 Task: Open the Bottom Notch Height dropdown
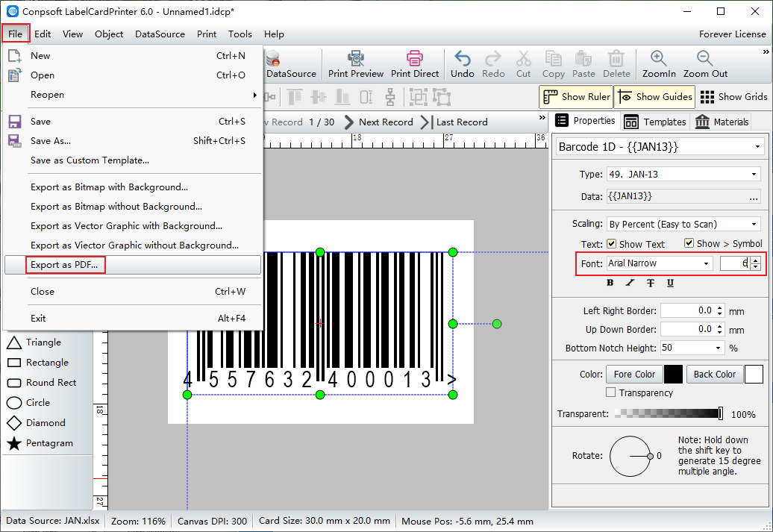point(719,348)
